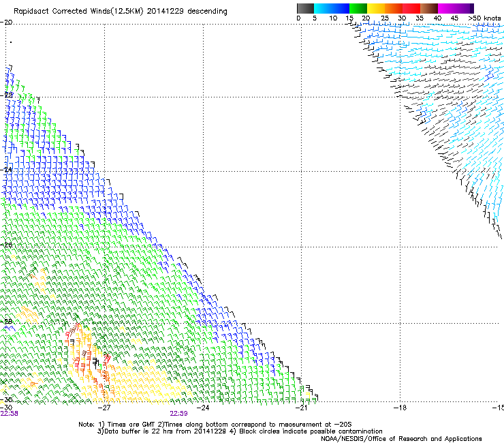Viewport: 504px width, 443px height.
Task: Click the purple 45-50 knots legend color
Action: 464,8
